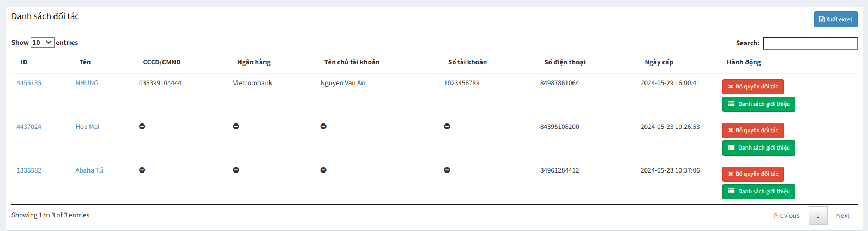868x231 pixels.
Task: Open the Abaha Tú partner link
Action: 89,170
